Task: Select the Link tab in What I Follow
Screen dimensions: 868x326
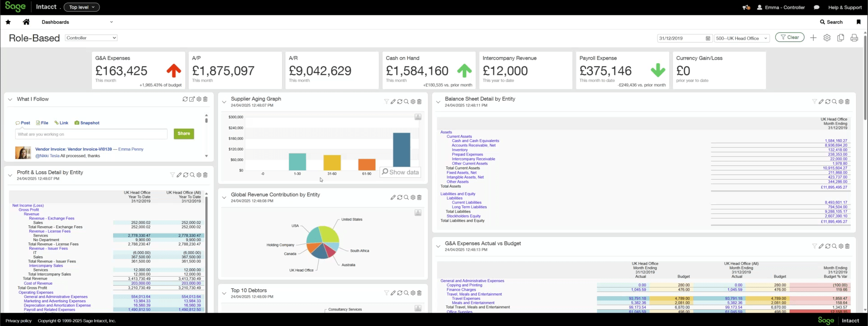Action: click(x=61, y=123)
